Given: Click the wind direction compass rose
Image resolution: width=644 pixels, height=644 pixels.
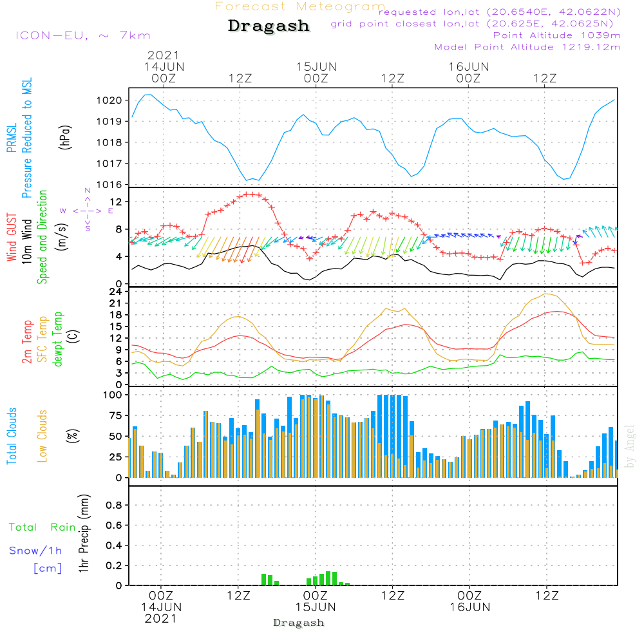Looking at the screenshot, I should [x=88, y=210].
